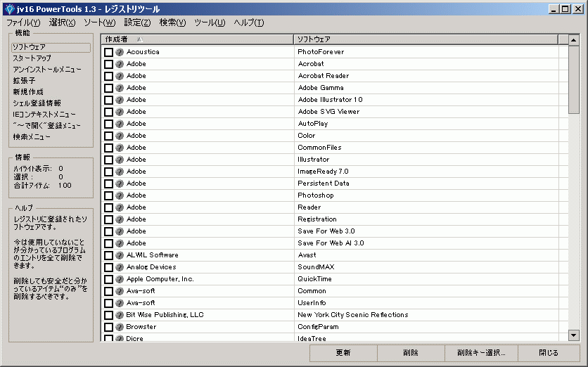
Task: Click the 更新 button
Action: coord(343,353)
